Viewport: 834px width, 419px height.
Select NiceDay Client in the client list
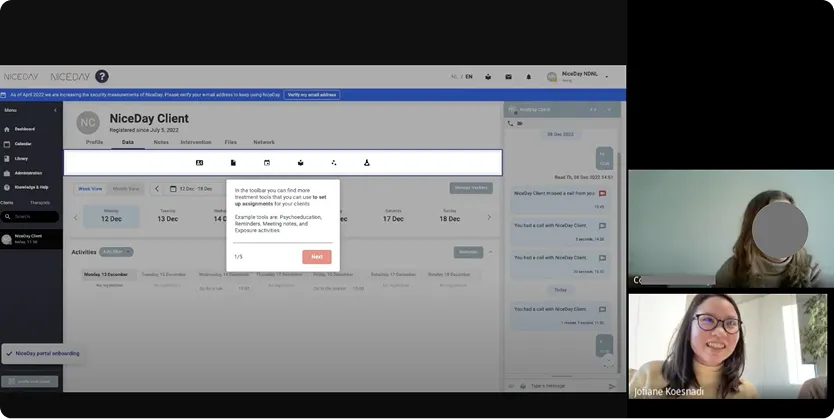point(31,239)
